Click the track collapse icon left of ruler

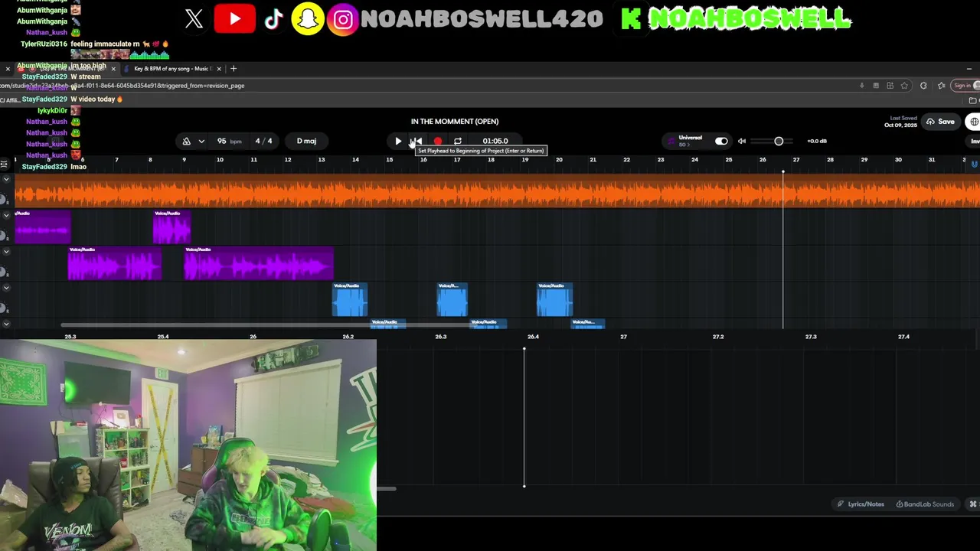[4, 163]
